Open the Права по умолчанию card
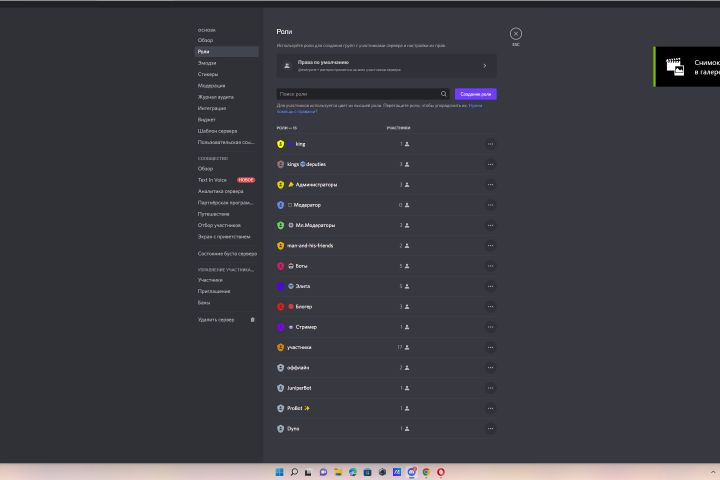 click(x=386, y=66)
